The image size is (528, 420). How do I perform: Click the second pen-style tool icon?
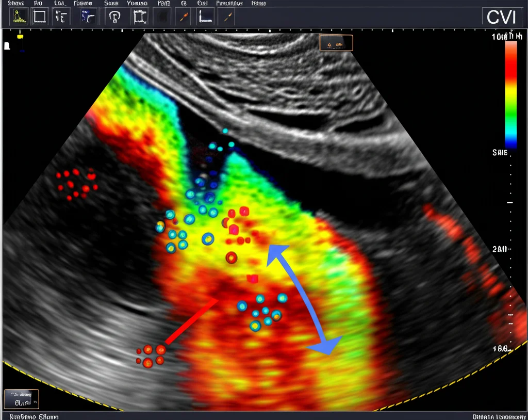[227, 17]
